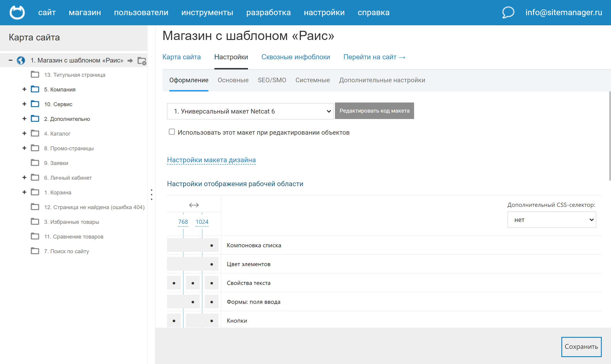611x364 pixels.
Task: Open the Универсальный макет Netcat 6 dropdown
Action: 250,111
